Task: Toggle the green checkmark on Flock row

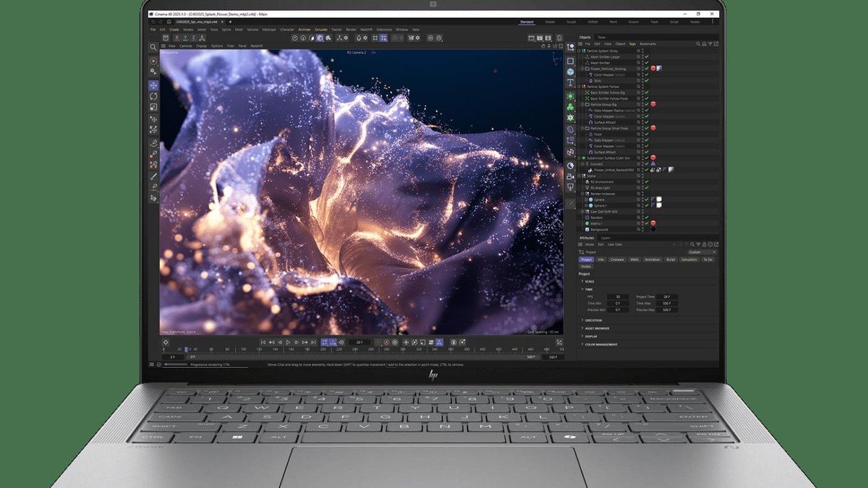Action: [647, 134]
